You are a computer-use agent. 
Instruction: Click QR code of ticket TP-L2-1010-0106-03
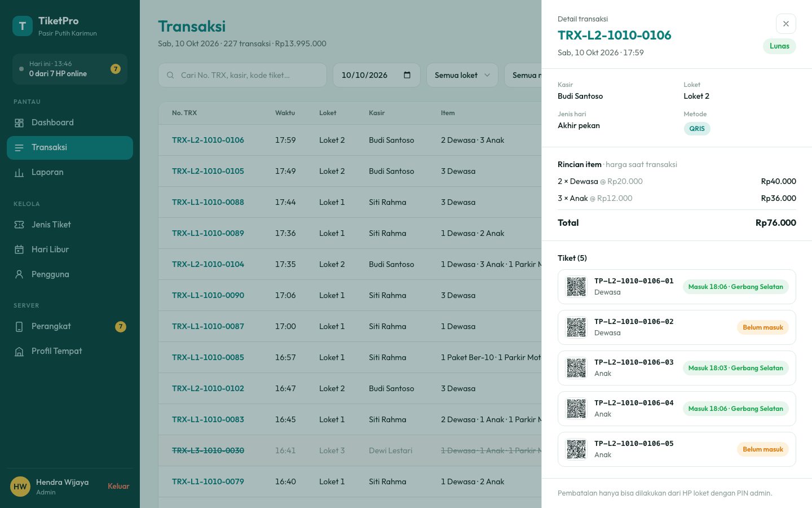[576, 368]
